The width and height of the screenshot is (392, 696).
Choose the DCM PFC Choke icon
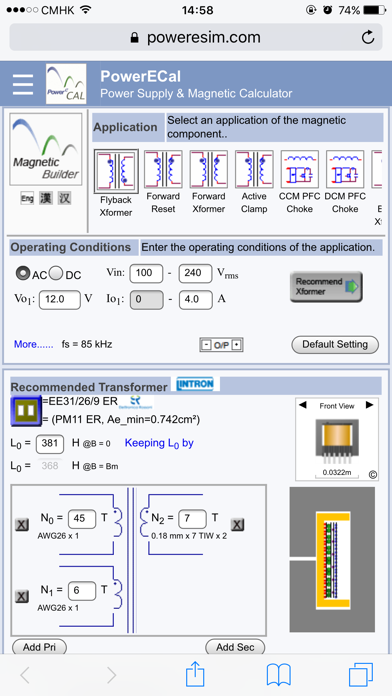tap(345, 169)
